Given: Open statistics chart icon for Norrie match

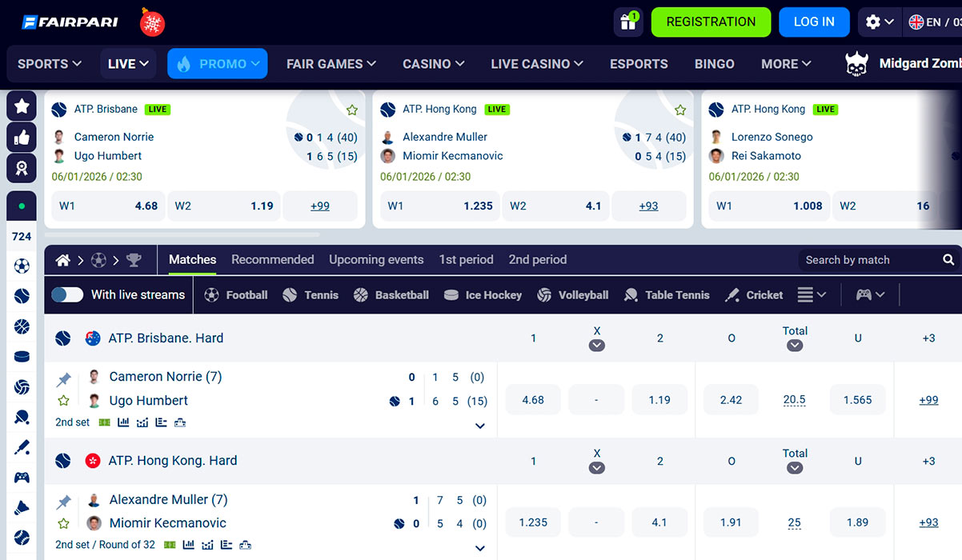Looking at the screenshot, I should pyautogui.click(x=124, y=422).
